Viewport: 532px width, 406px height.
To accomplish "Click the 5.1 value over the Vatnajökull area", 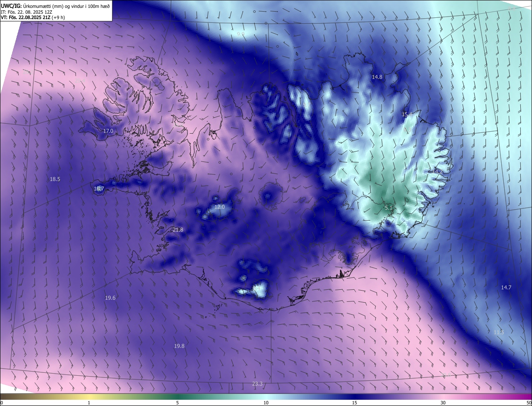I will (x=389, y=208).
